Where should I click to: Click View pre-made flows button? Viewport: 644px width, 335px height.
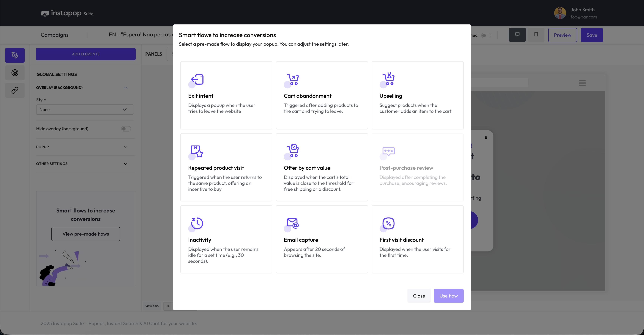click(86, 234)
